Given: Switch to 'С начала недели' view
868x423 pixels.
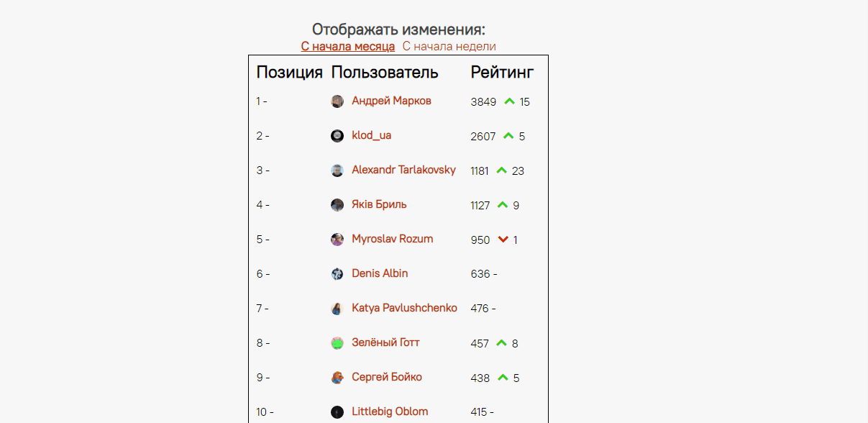Looking at the screenshot, I should (449, 47).
